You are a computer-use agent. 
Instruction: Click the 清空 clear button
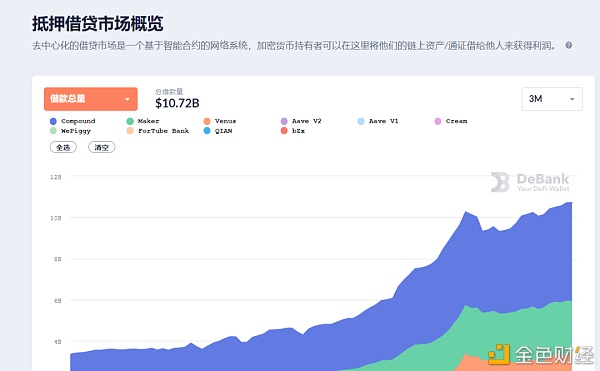point(101,147)
